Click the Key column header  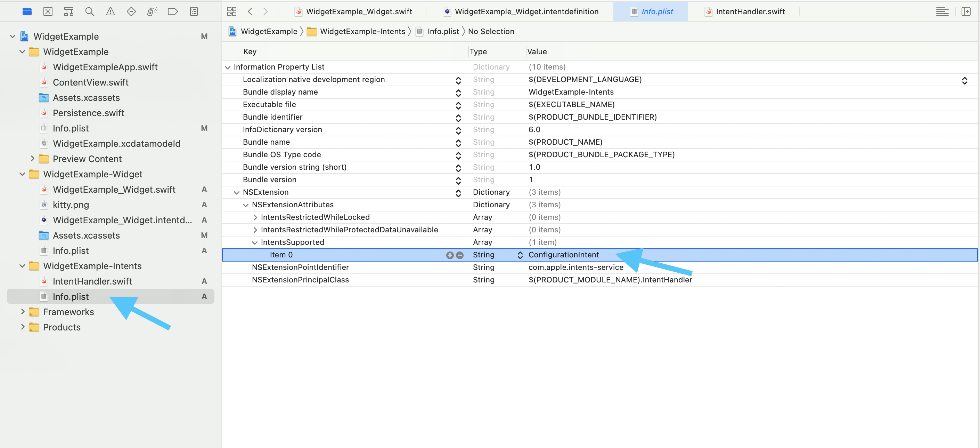(250, 51)
